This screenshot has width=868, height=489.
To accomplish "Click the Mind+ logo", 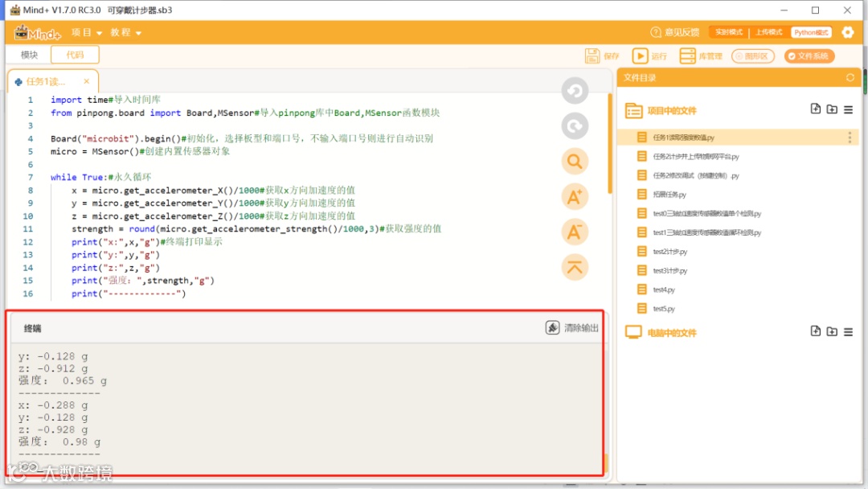I will 37,33.
